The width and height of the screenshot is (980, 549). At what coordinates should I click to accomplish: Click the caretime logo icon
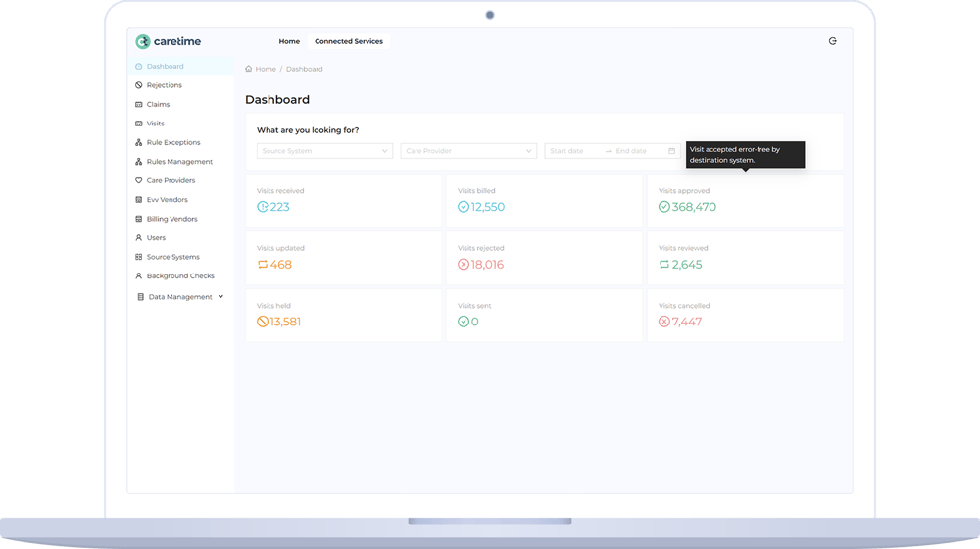pyautogui.click(x=143, y=41)
